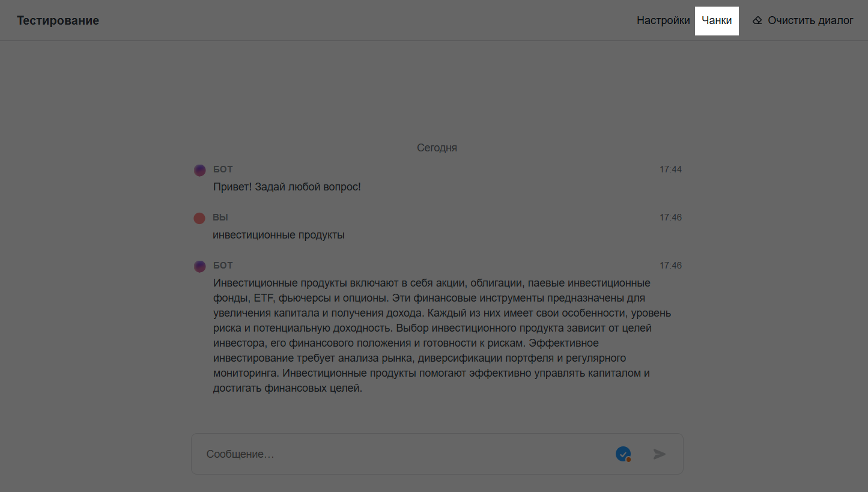Click the blue checkmark badge icon in message box
Viewport: 868px width, 492px height.
(624, 454)
